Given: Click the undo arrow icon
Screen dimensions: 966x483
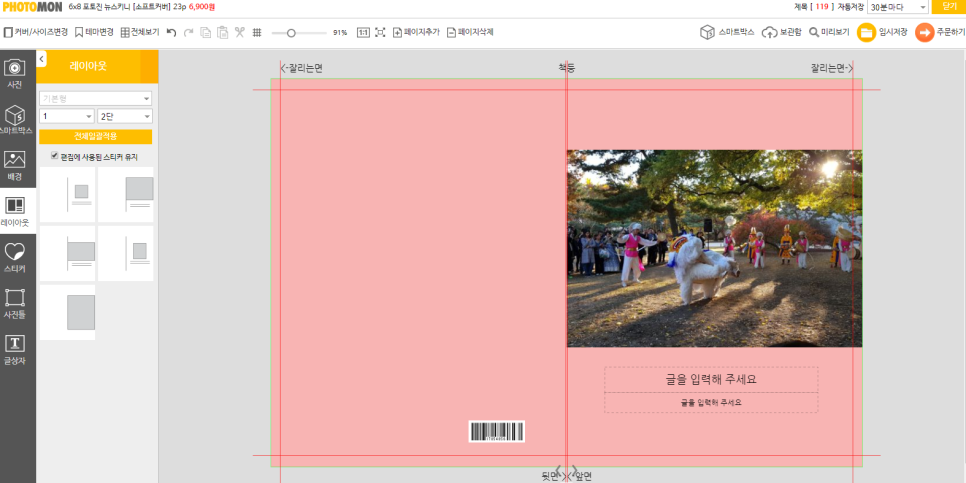Looking at the screenshot, I should [x=171, y=32].
